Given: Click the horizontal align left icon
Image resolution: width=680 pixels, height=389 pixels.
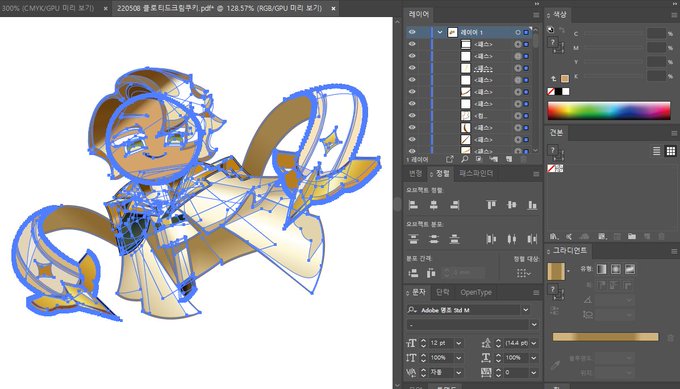Looking at the screenshot, I should [x=413, y=205].
